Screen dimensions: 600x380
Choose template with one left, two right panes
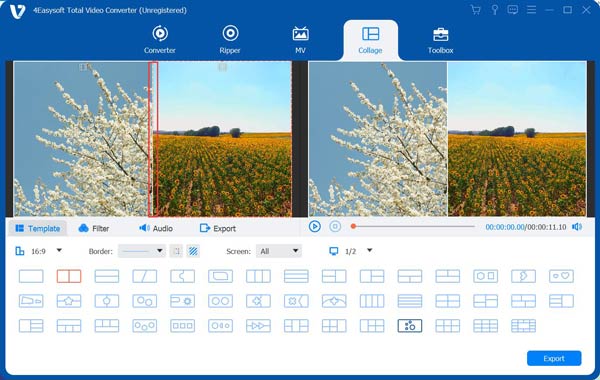(x=372, y=276)
